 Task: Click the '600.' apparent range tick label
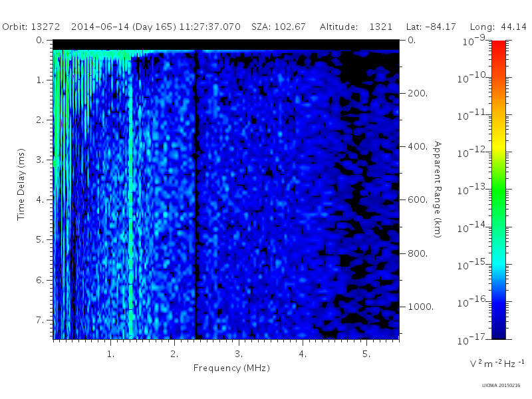tap(418, 200)
